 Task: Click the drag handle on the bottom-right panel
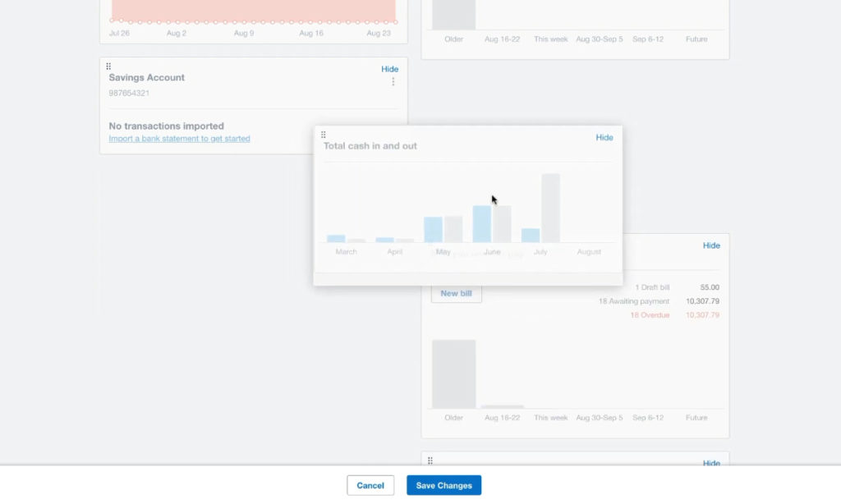[430, 461]
